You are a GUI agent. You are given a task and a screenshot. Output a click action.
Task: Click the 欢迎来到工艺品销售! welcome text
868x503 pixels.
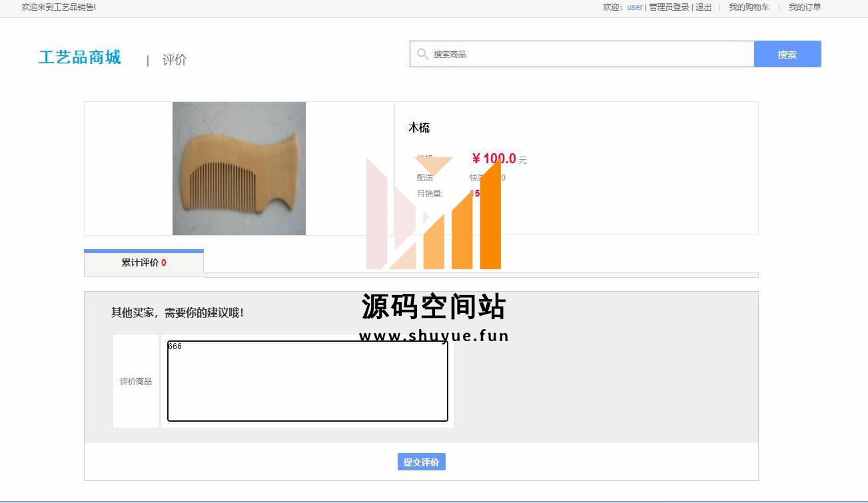[59, 7]
